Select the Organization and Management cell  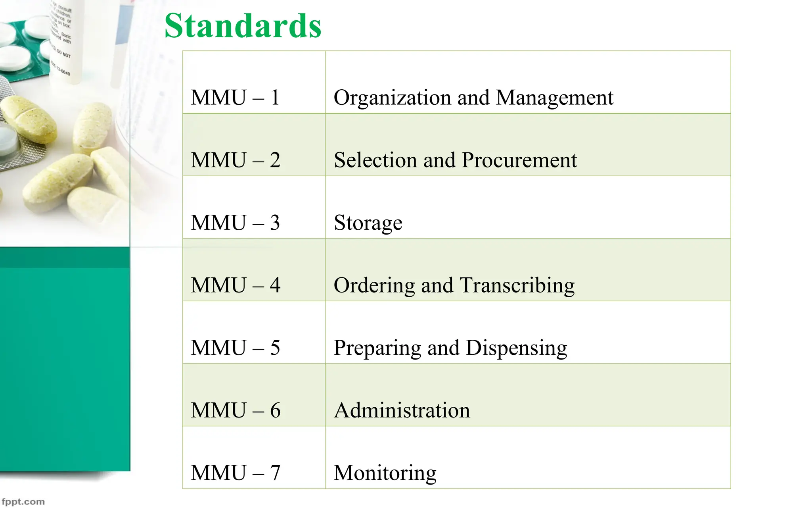pos(528,82)
